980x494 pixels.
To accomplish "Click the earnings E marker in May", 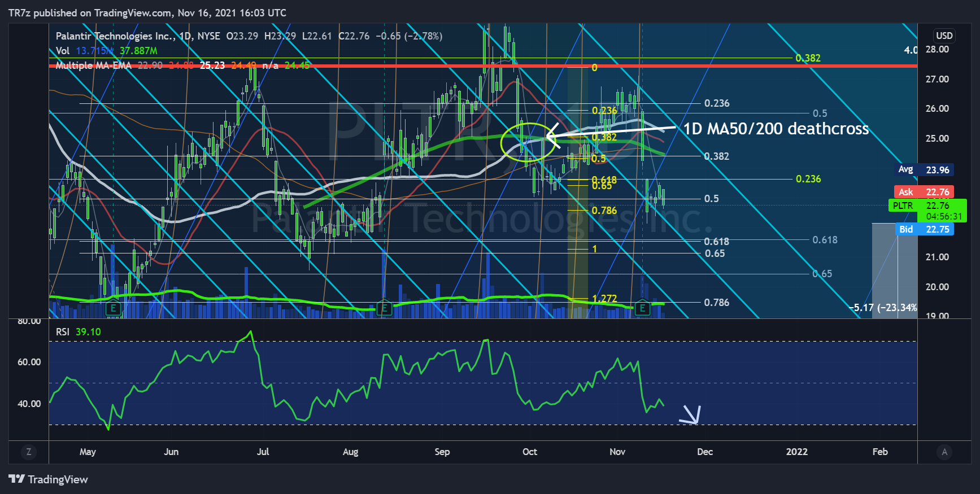I will coord(114,308).
